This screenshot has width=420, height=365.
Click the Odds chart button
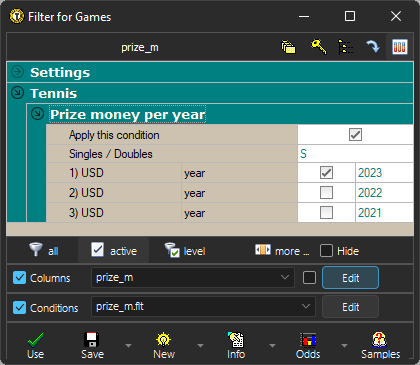(308, 346)
